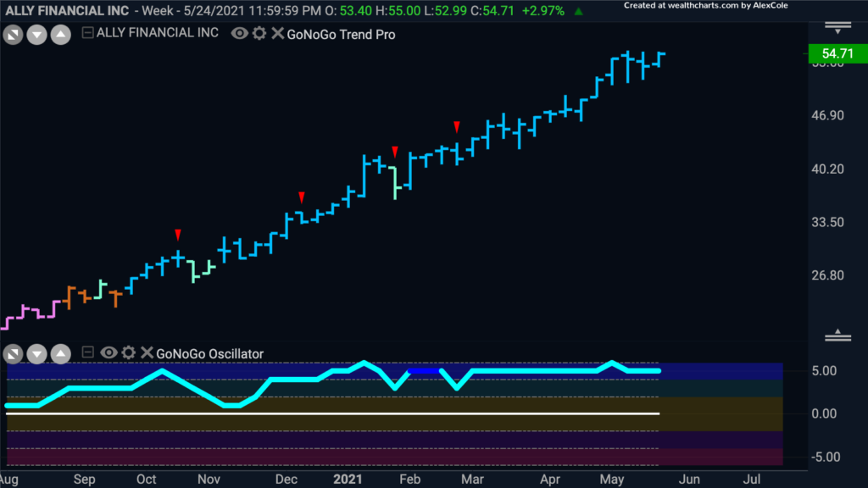Click Jun on the time axis
Screen dimensions: 868x488
tap(689, 480)
